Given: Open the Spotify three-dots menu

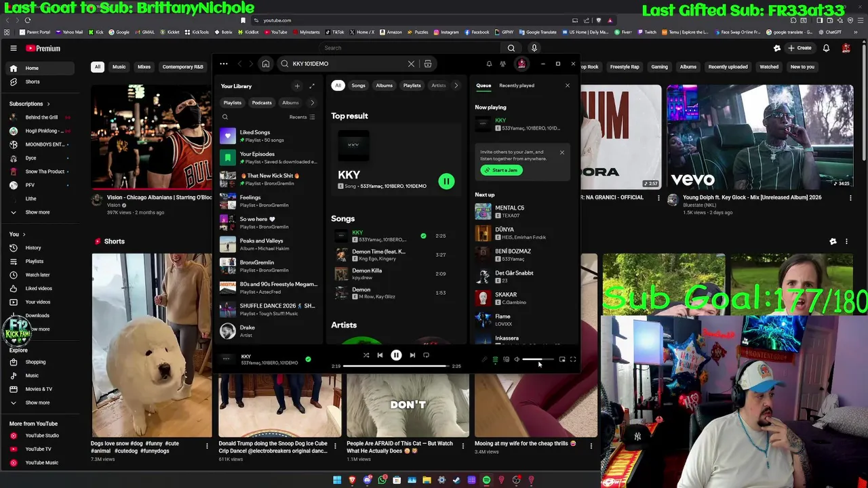Looking at the screenshot, I should point(223,64).
